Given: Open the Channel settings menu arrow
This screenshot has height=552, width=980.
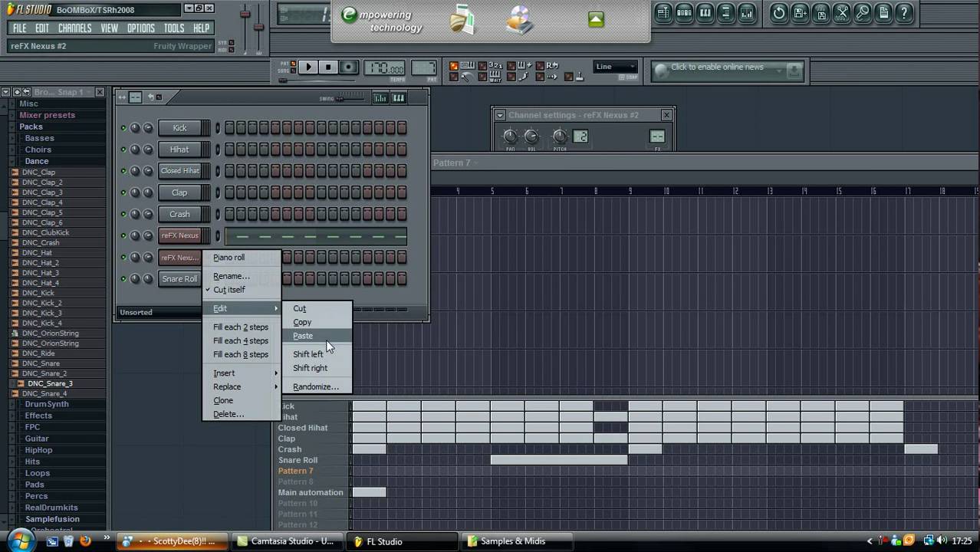Looking at the screenshot, I should tap(500, 115).
